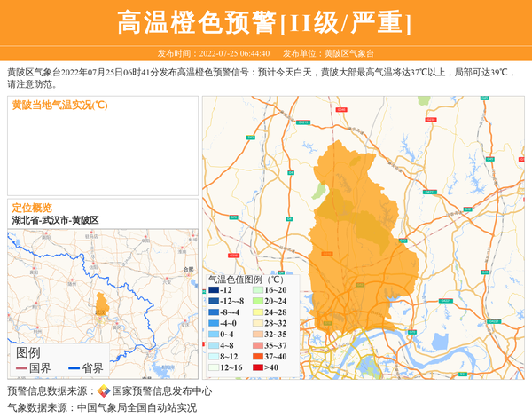532x418 pixels.
Task: Click the 黄陂当地气温实况 panel heading
Action: pyautogui.click(x=59, y=106)
